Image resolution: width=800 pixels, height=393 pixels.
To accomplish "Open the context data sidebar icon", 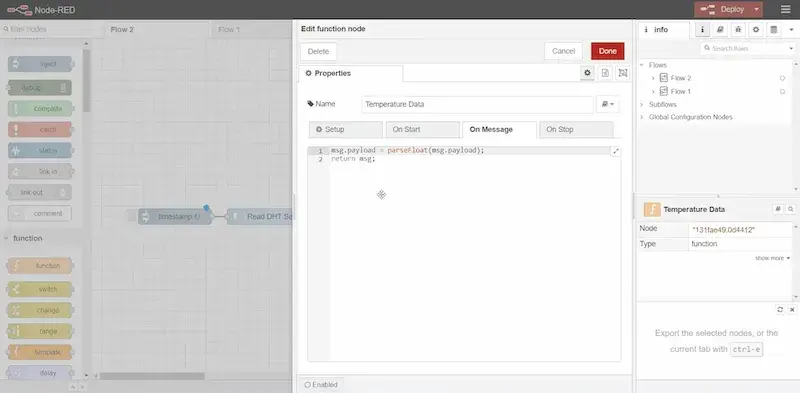I will click(773, 30).
